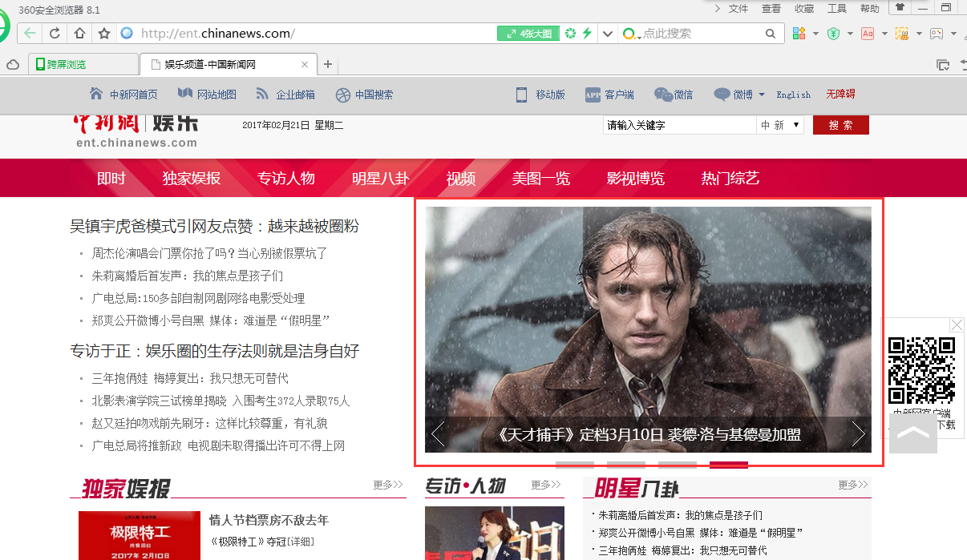The height and width of the screenshot is (560, 967).
Task: Open the 即时 navigation item
Action: (111, 178)
